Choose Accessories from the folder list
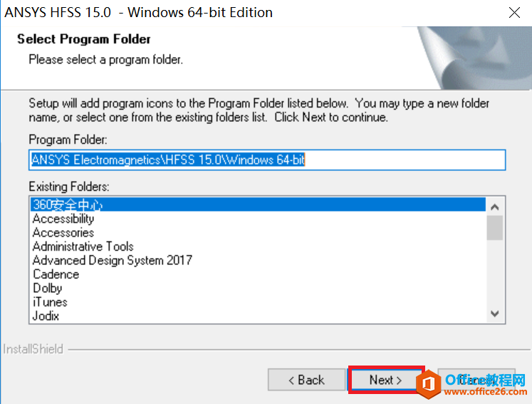This screenshot has width=532, height=404. [63, 232]
